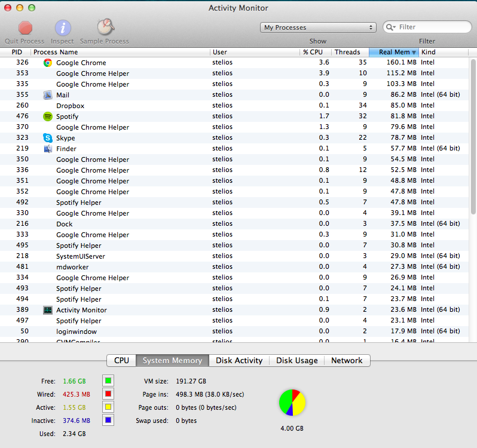
Task: Select the Dock process row
Action: pyautogui.click(x=234, y=223)
